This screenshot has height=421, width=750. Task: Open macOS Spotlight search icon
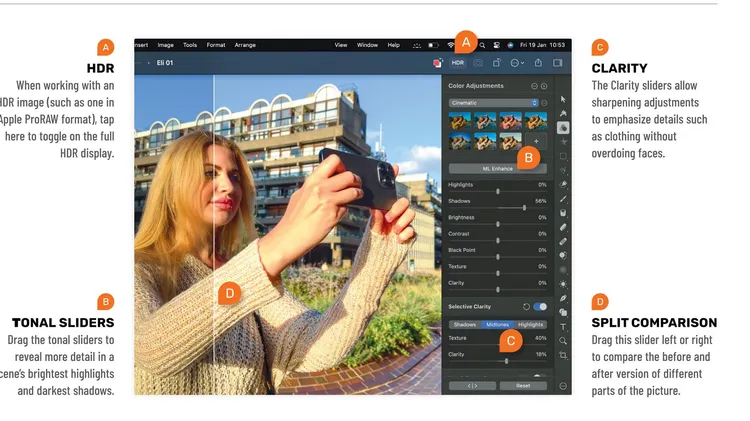pyautogui.click(x=482, y=45)
